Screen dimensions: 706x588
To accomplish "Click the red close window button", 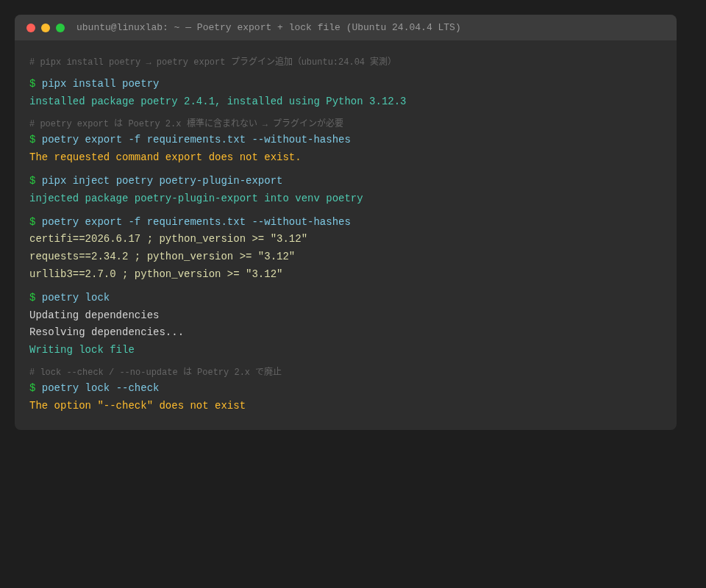I will pyautogui.click(x=31, y=28).
